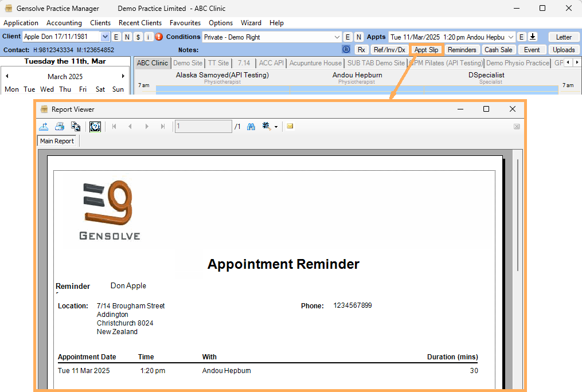582x392 pixels.
Task: Click the blue round h icon near Rx
Action: pyautogui.click(x=346, y=49)
